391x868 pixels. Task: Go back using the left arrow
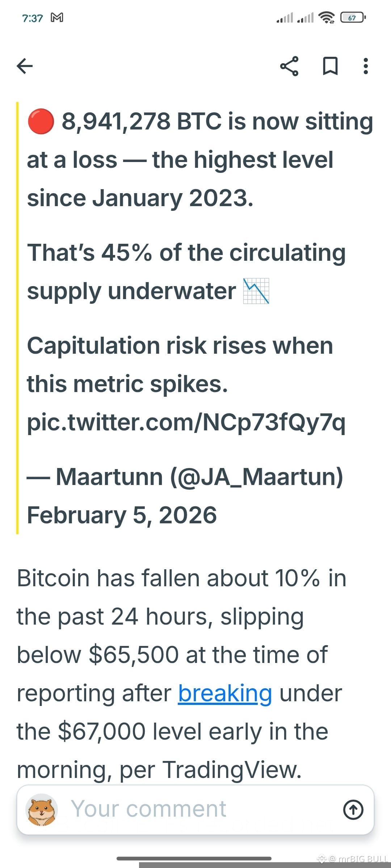(x=25, y=66)
